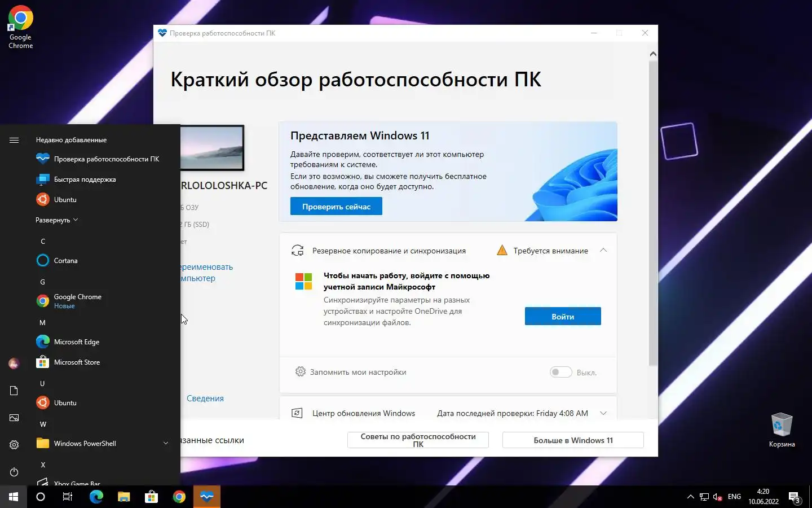Image resolution: width=812 pixels, height=508 pixels.
Task: Open Советы по работоспособности ПК
Action: click(x=418, y=440)
